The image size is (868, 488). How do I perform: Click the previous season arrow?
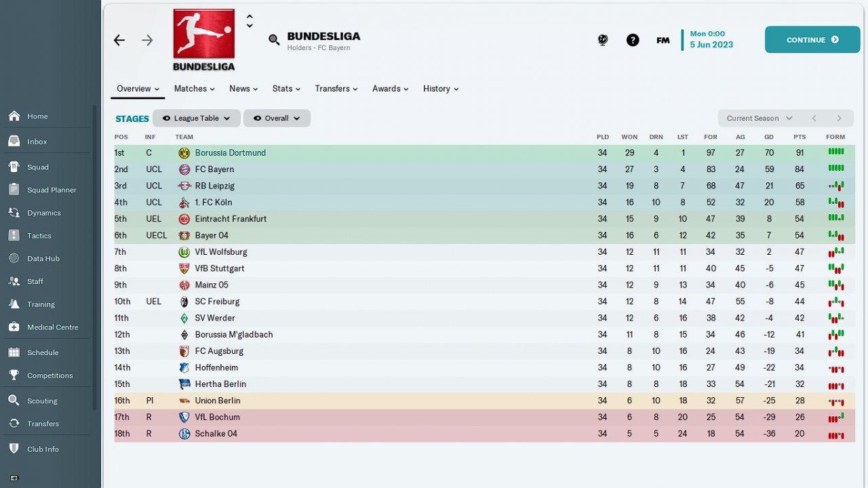pos(814,118)
